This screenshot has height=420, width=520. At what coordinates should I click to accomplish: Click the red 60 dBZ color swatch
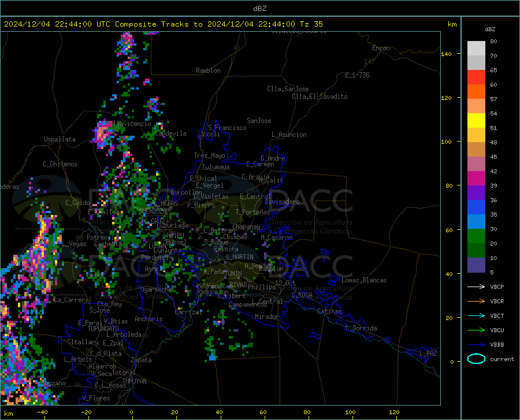476,77
